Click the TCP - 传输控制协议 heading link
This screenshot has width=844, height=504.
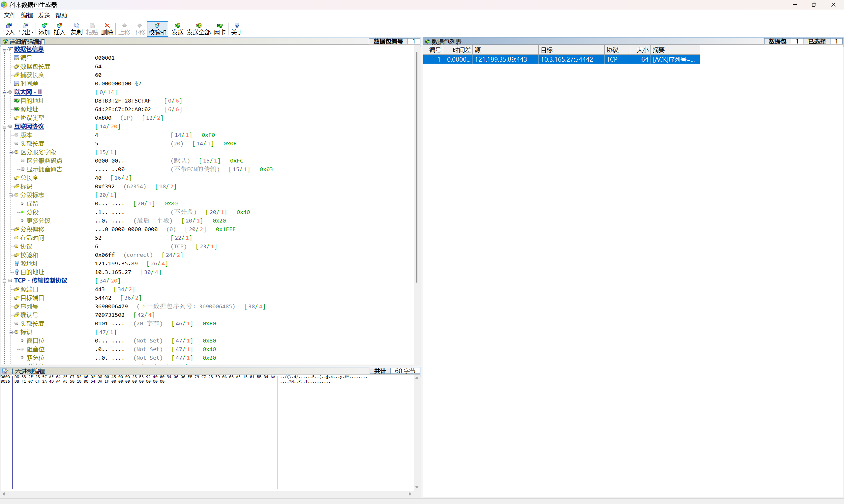coord(41,281)
